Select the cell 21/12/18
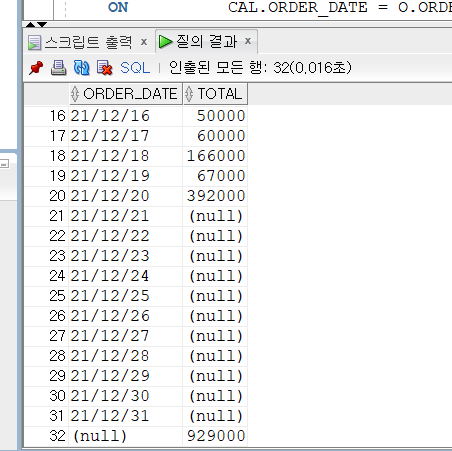The width and height of the screenshot is (452, 451). pos(126,156)
